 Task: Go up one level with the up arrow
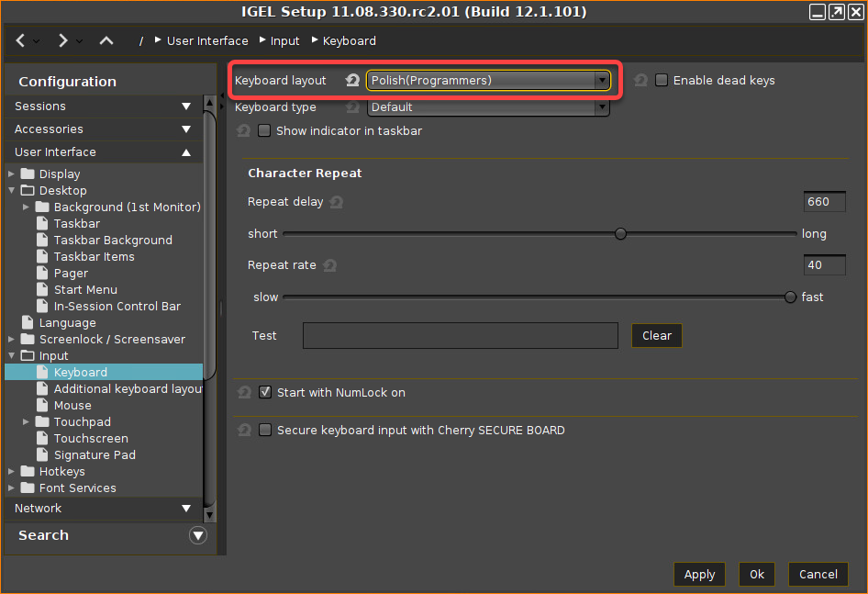106,40
